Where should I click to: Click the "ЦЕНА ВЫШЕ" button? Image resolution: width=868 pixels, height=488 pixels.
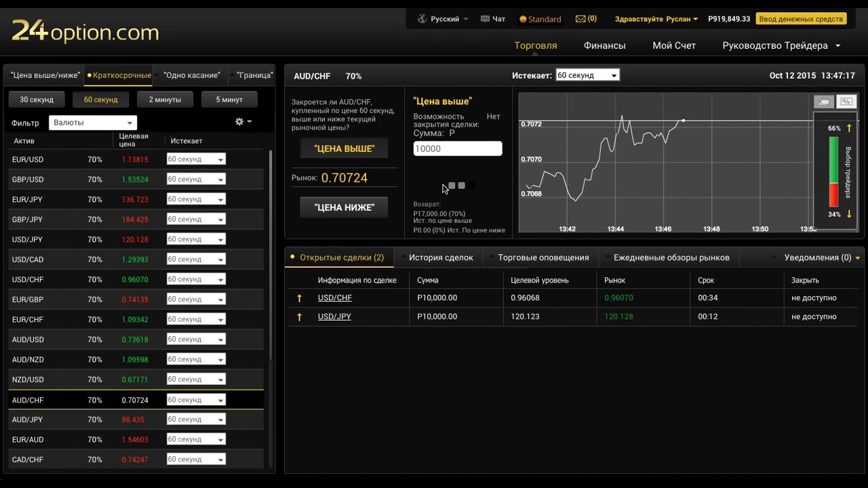tap(344, 148)
